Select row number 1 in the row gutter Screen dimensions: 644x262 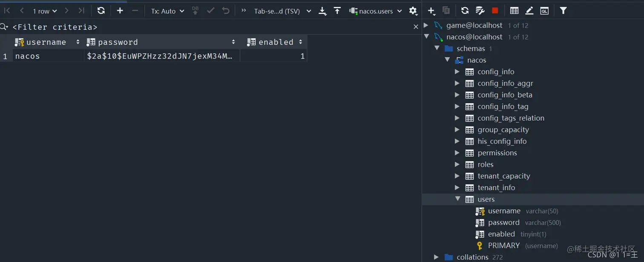click(6, 56)
